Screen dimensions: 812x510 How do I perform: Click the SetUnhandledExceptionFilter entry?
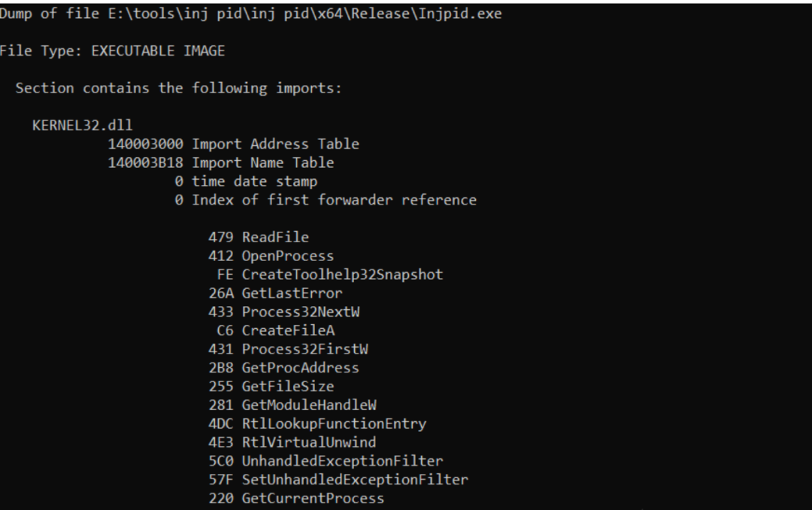click(338, 480)
